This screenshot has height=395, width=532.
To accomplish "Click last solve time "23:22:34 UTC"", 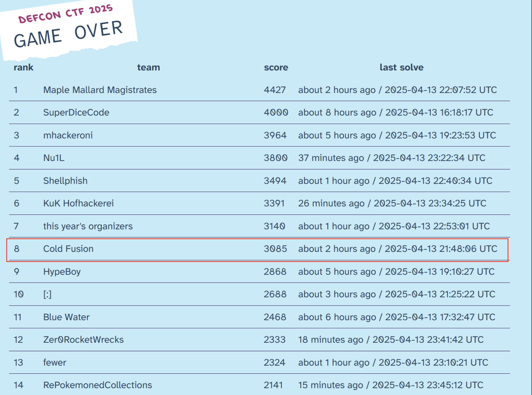I will [x=456, y=158].
